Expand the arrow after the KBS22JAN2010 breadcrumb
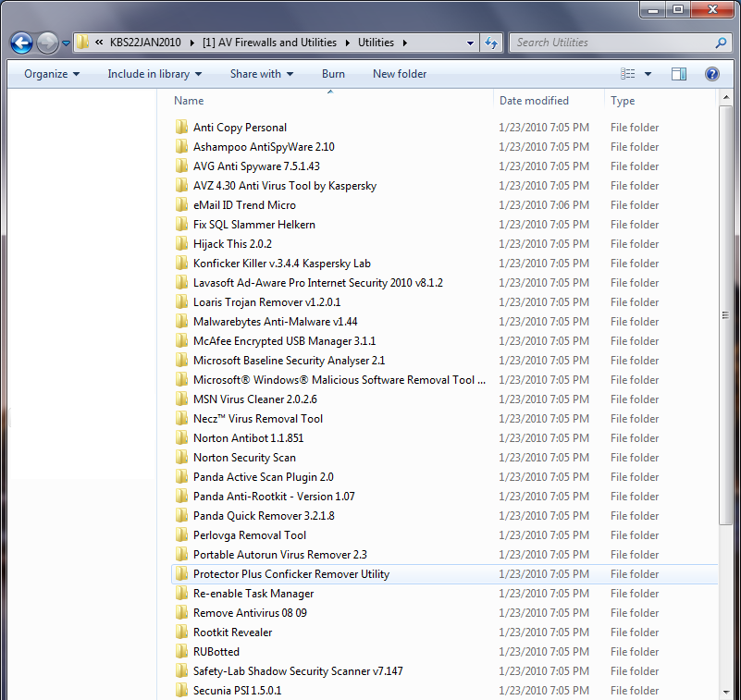This screenshot has height=700, width=741. pos(191,43)
